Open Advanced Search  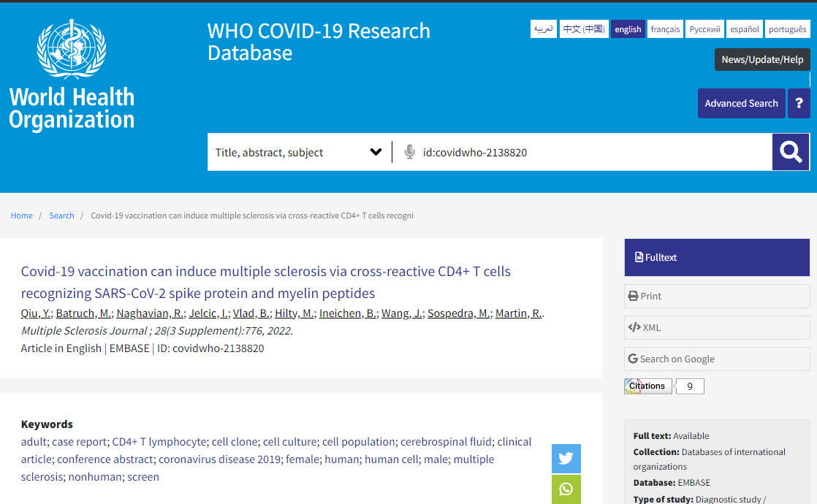(x=741, y=103)
